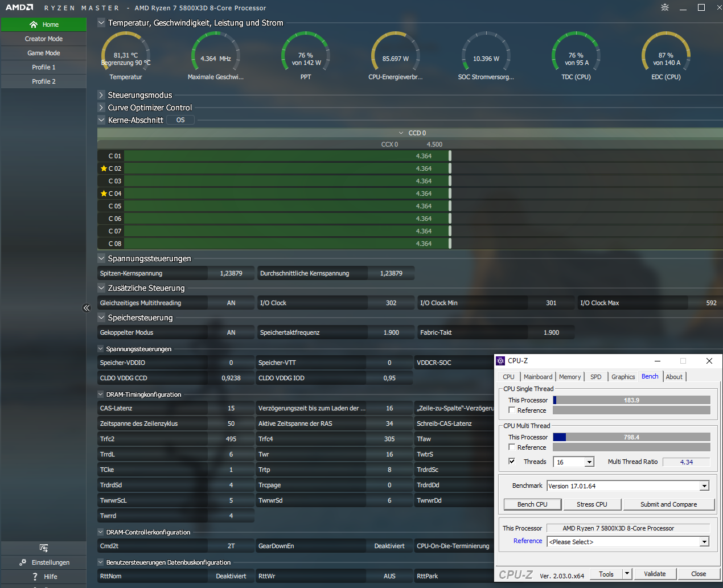Click the AMD logo in title bar
Screen dimensions: 723x588
(x=19, y=7)
